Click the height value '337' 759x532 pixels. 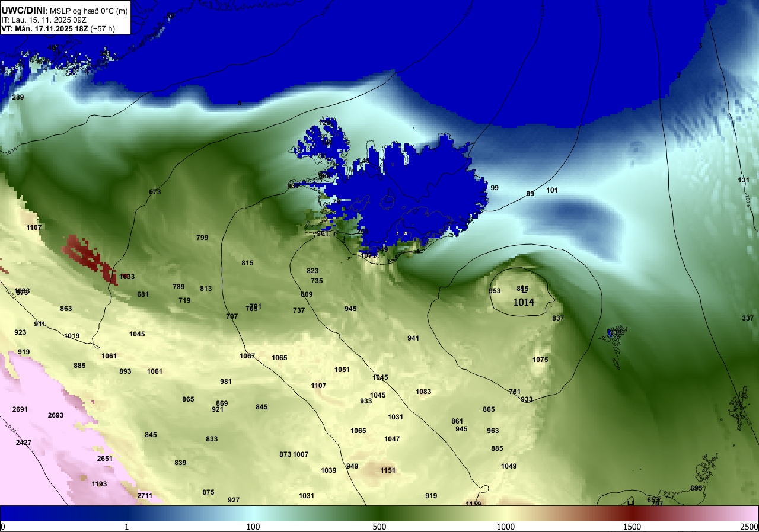coord(748,318)
